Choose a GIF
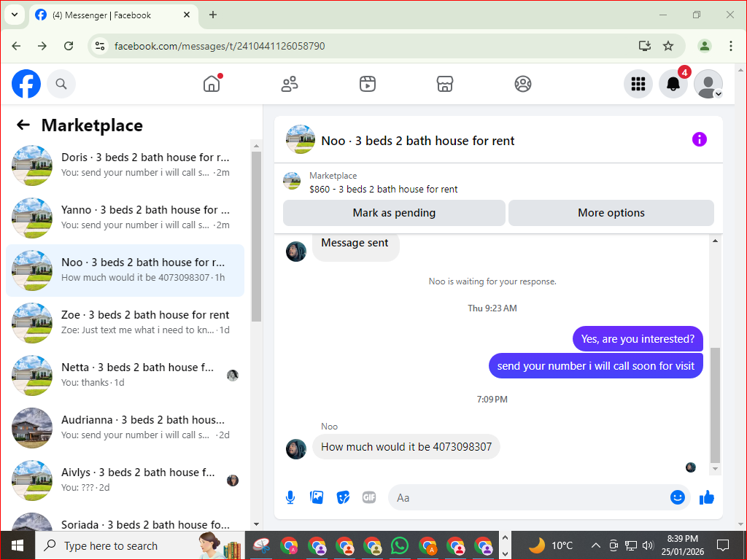This screenshot has width=747, height=560. [x=369, y=497]
